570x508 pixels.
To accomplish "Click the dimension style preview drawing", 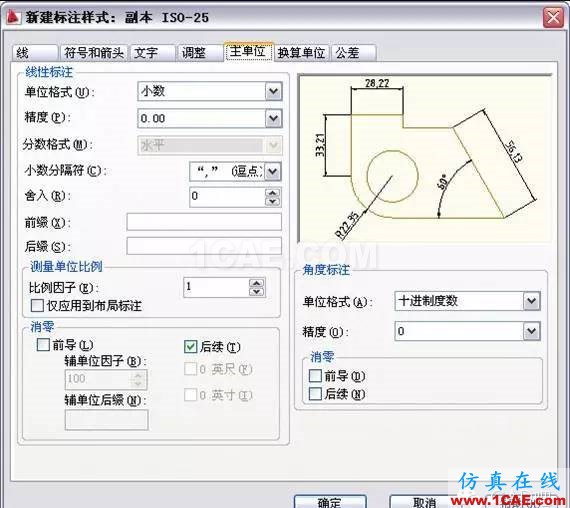I will pyautogui.click(x=424, y=159).
